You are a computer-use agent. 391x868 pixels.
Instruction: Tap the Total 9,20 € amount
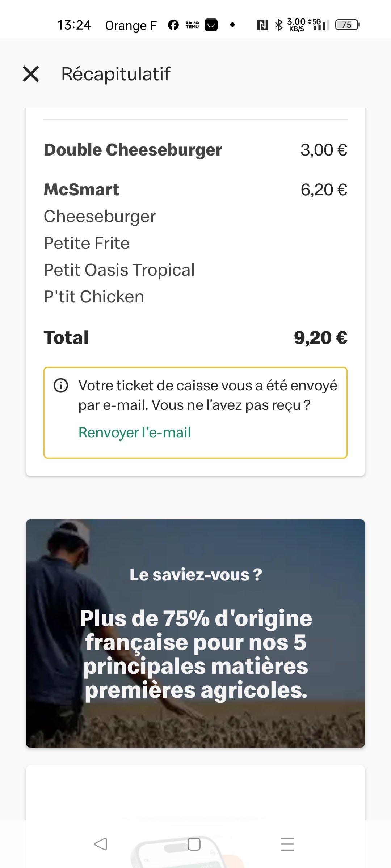(320, 338)
